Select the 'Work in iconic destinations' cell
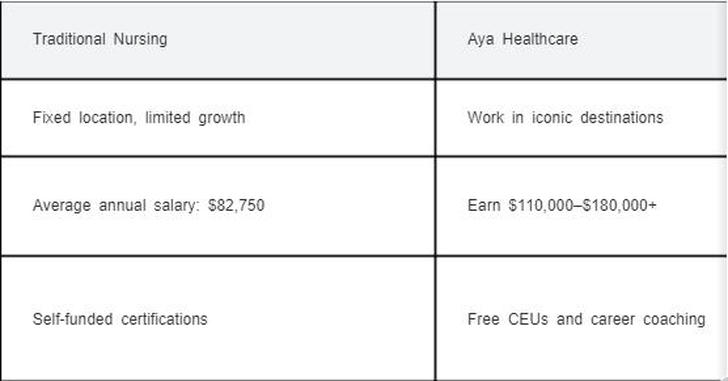Image resolution: width=728 pixels, height=381 pixels. click(581, 118)
